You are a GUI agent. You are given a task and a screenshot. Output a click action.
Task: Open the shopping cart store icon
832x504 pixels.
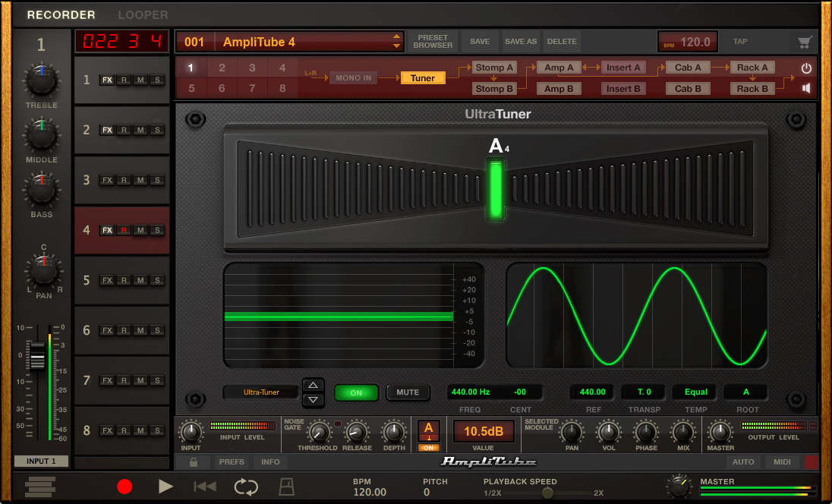(x=805, y=42)
